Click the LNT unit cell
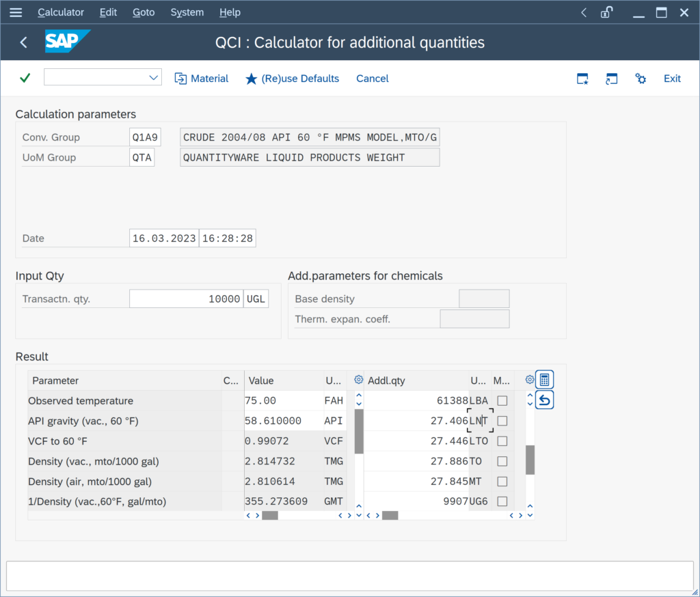 click(480, 421)
